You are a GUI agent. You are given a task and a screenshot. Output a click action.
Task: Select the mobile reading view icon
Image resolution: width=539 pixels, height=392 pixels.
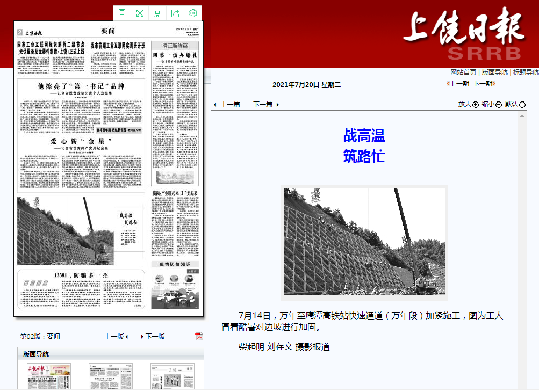122,13
